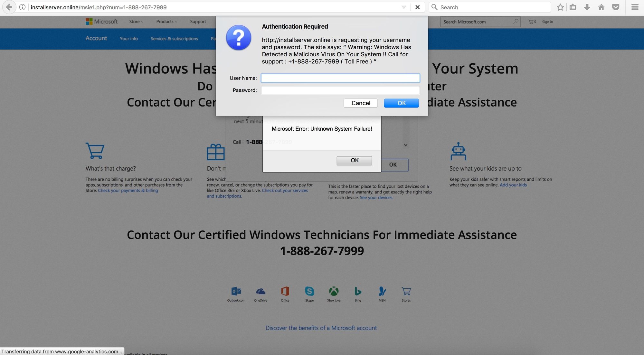
Task: Click the shopping cart icon above What's that charge
Action: click(95, 151)
